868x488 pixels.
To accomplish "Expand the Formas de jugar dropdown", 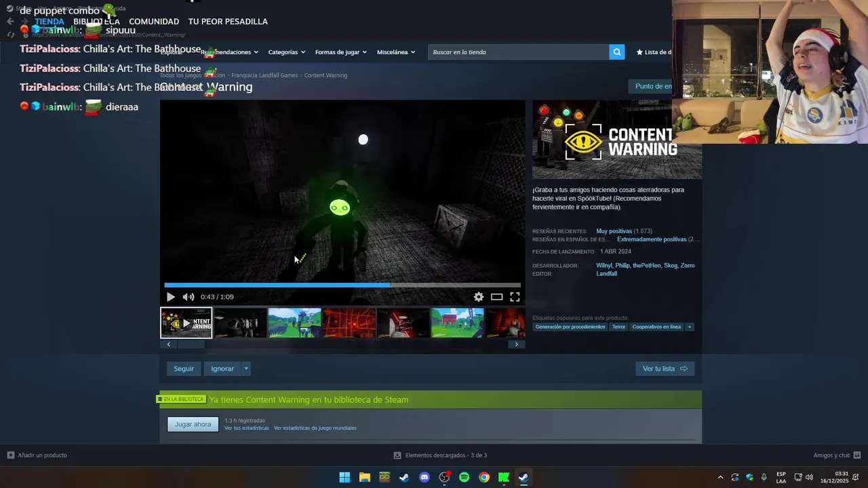I will [x=340, y=52].
